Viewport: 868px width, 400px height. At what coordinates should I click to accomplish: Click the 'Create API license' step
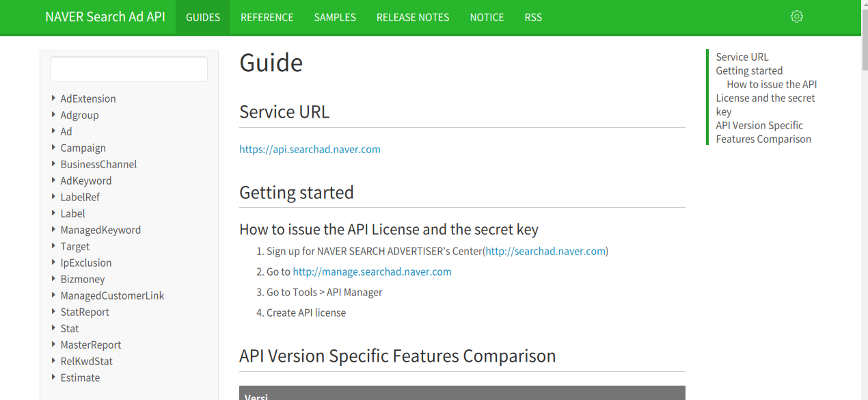point(306,312)
